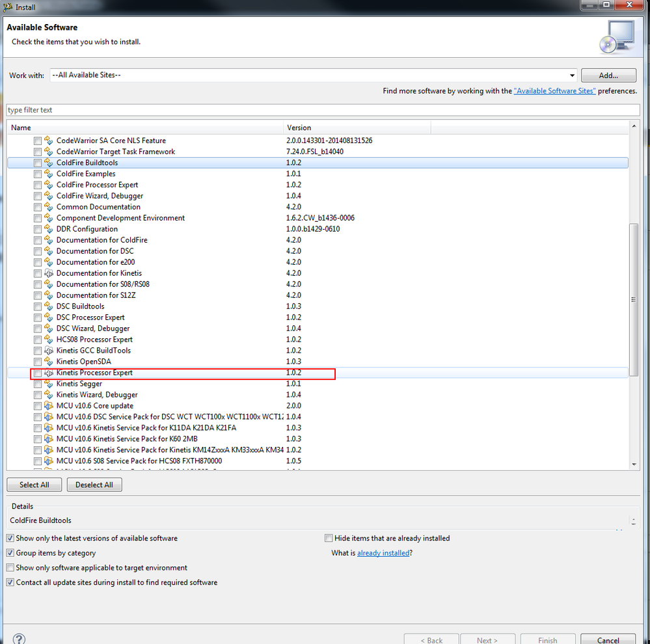Click Deselect All button
Viewport: 650px width, 644px height.
point(94,485)
